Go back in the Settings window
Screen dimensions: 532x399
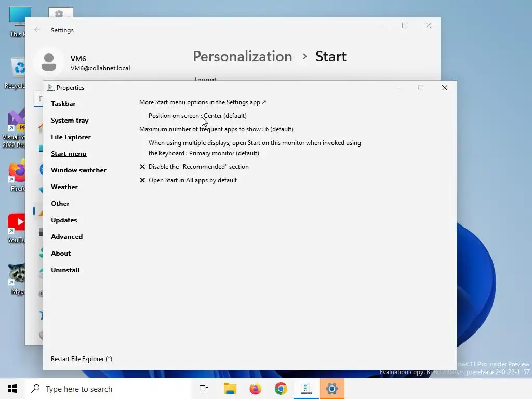point(37,30)
